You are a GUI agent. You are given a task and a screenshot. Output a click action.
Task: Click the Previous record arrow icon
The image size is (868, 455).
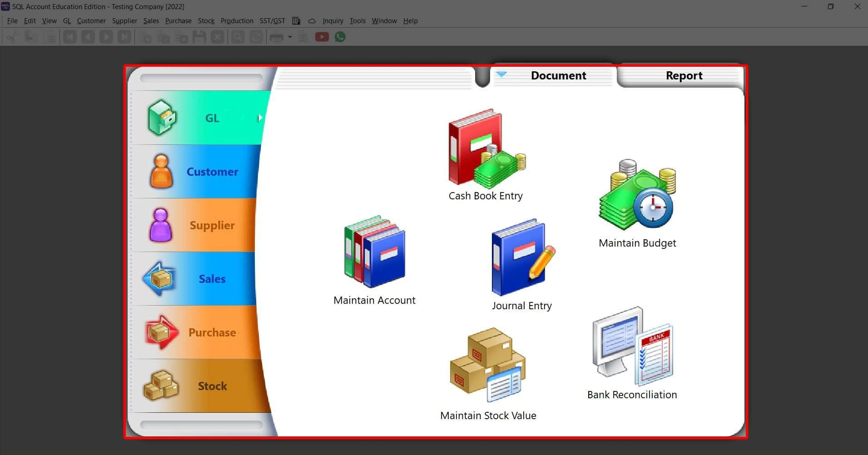[88, 37]
